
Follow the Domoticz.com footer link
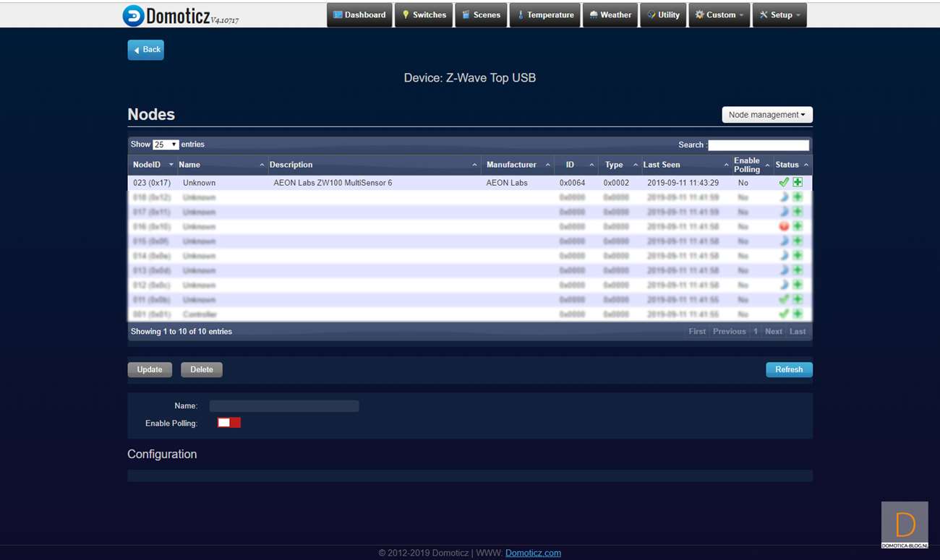pos(533,553)
